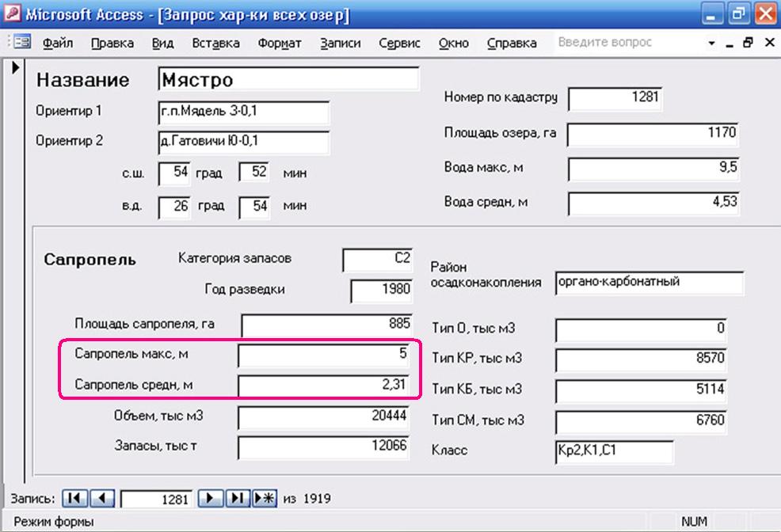Open the Окно menu
The image size is (781, 532).
coord(453,44)
